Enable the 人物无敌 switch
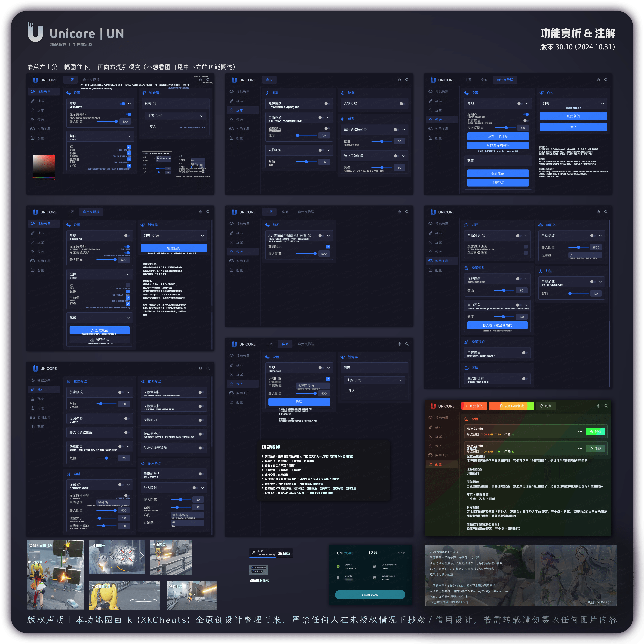The width and height of the screenshot is (644, 644). (402, 104)
